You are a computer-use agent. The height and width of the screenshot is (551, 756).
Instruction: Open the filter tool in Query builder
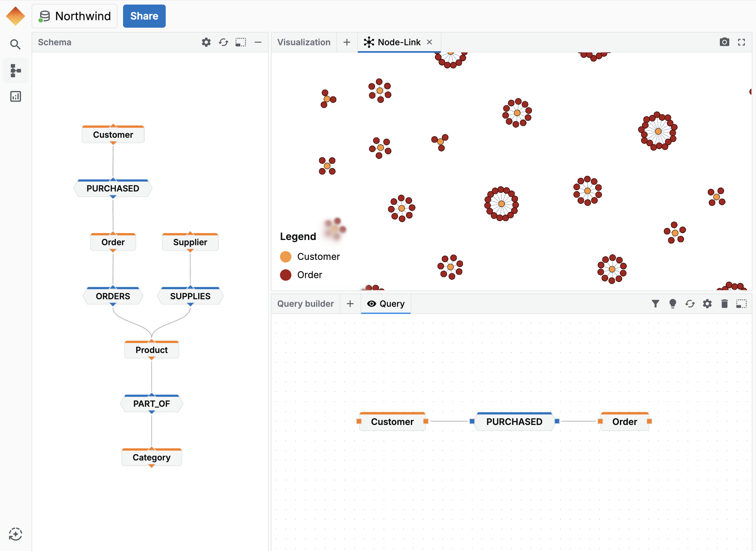656,304
